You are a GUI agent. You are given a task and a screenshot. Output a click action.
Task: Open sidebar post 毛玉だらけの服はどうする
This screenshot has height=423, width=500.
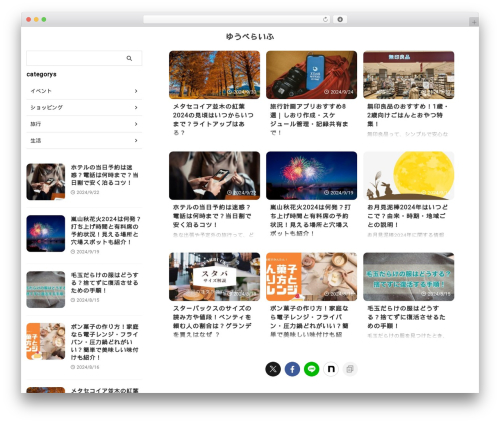104,283
